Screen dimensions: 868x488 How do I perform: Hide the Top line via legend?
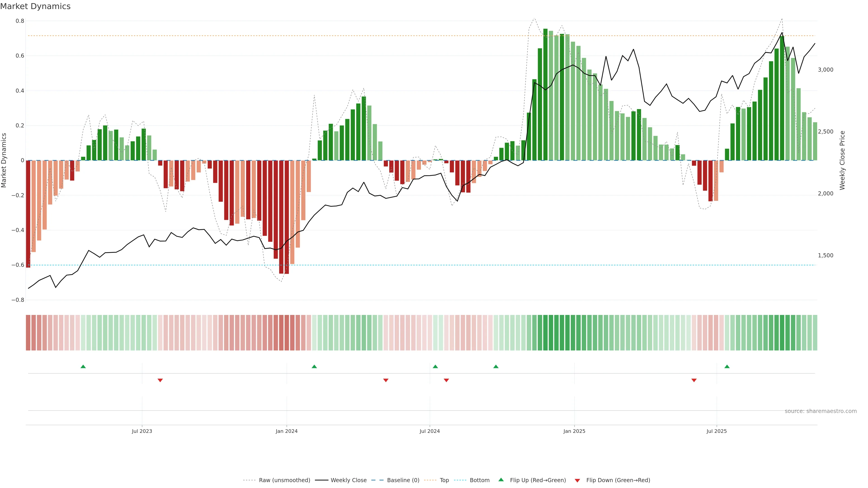tap(444, 480)
